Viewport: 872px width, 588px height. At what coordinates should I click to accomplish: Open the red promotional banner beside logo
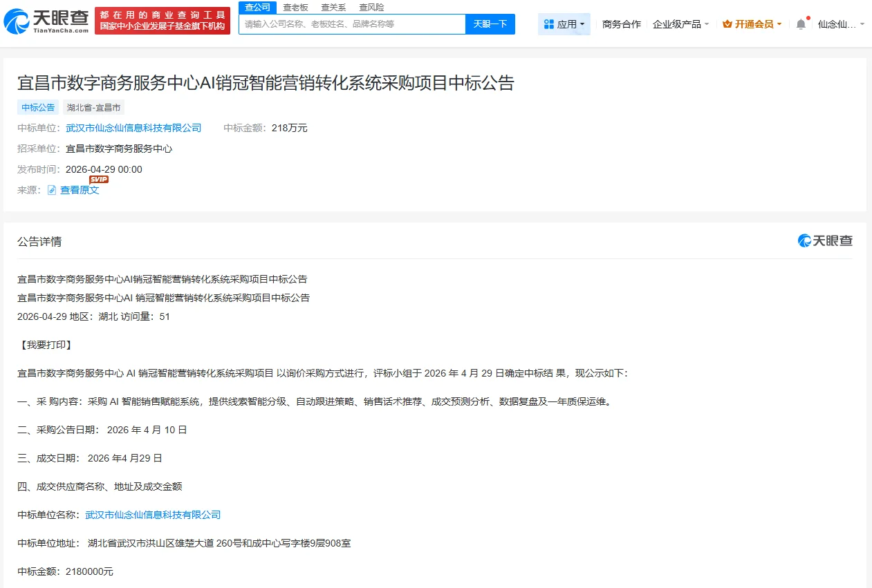pyautogui.click(x=163, y=21)
